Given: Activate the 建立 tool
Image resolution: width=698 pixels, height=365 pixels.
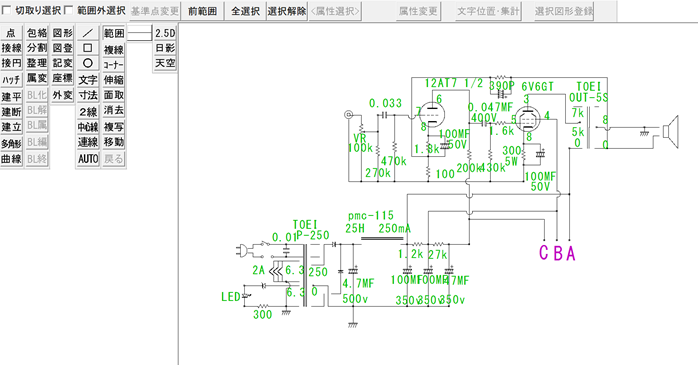Looking at the screenshot, I should point(12,127).
